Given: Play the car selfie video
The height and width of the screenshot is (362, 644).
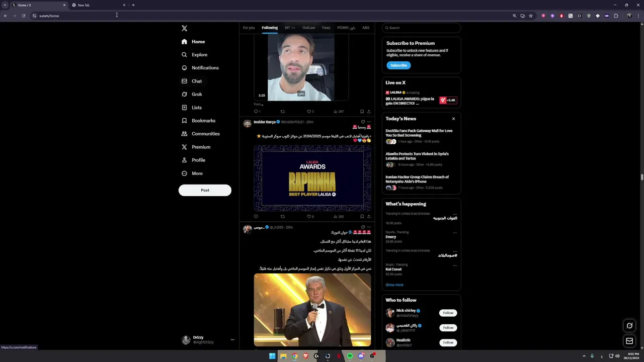Looking at the screenshot, I should 301,67.
